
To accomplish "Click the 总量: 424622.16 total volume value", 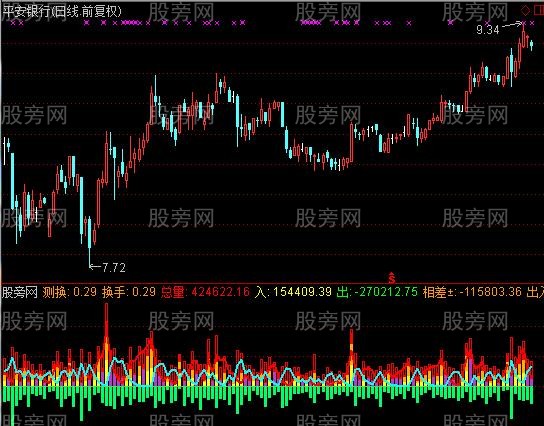I will [205, 292].
